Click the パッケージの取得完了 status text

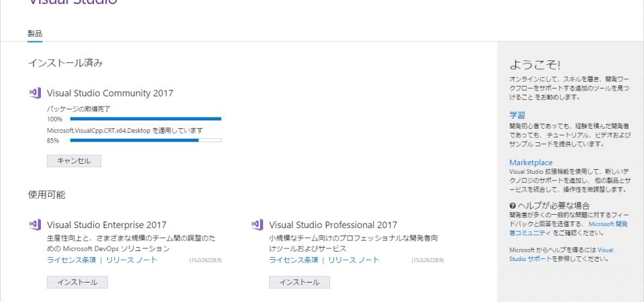(78, 109)
